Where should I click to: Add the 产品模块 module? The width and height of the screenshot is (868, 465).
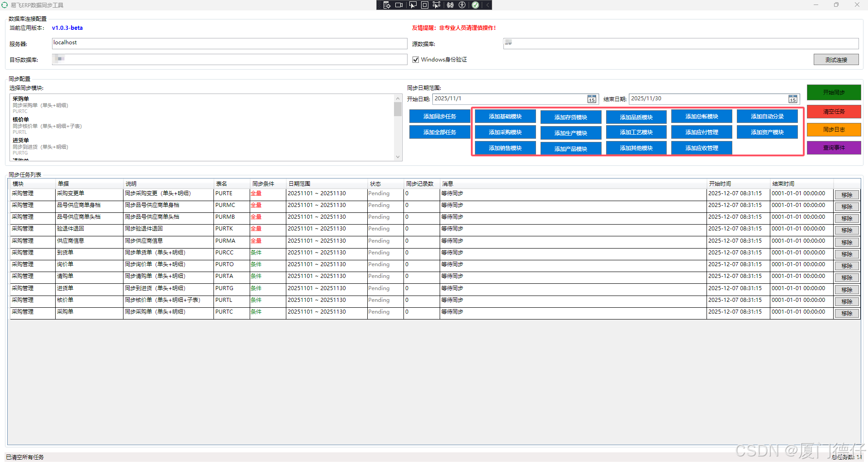tap(571, 149)
